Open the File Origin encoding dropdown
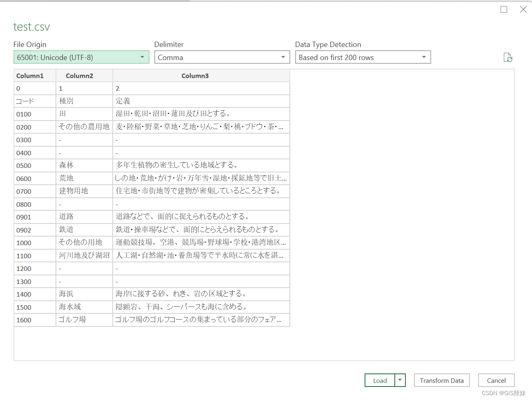The image size is (532, 400). [81, 57]
